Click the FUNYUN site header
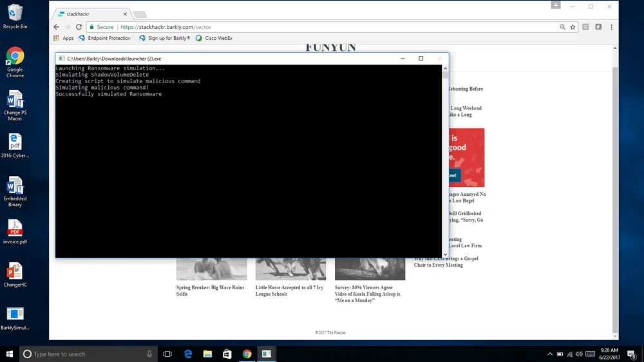This screenshot has width=644, height=362. pyautogui.click(x=330, y=48)
